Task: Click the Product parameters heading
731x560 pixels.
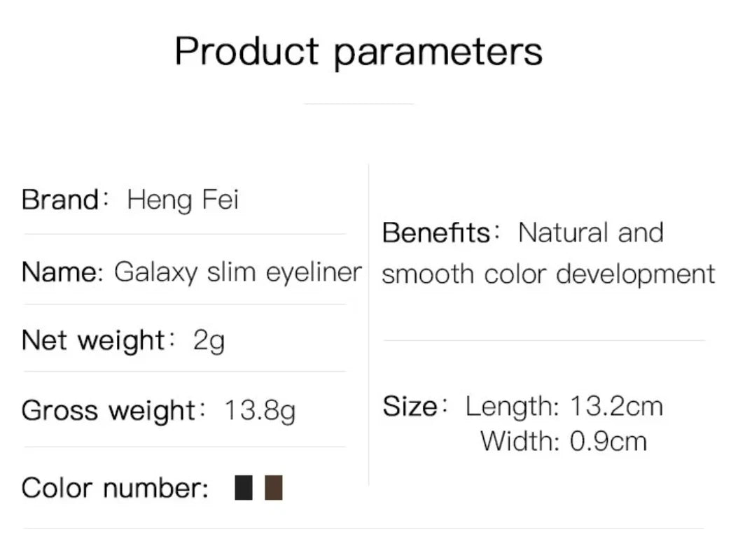Action: [x=358, y=51]
